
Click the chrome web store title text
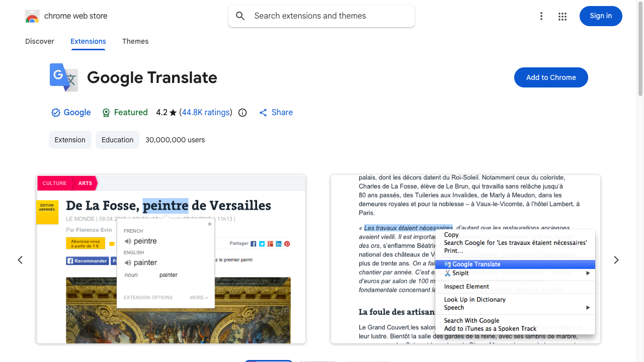coord(76,16)
